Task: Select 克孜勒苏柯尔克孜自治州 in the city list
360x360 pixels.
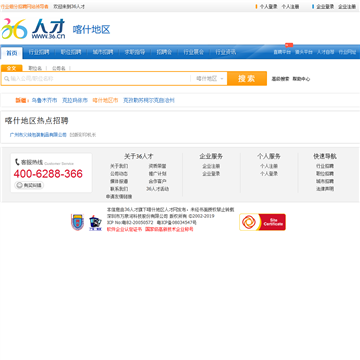Action: point(149,100)
